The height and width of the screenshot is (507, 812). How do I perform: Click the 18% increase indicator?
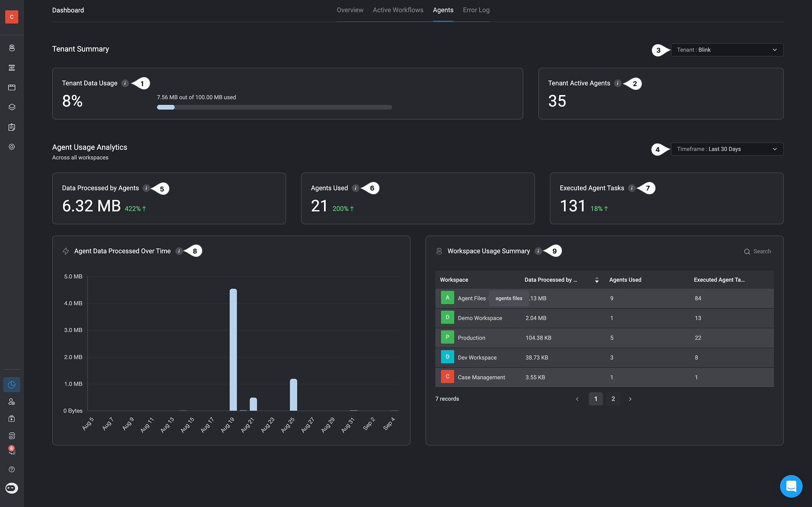[599, 209]
